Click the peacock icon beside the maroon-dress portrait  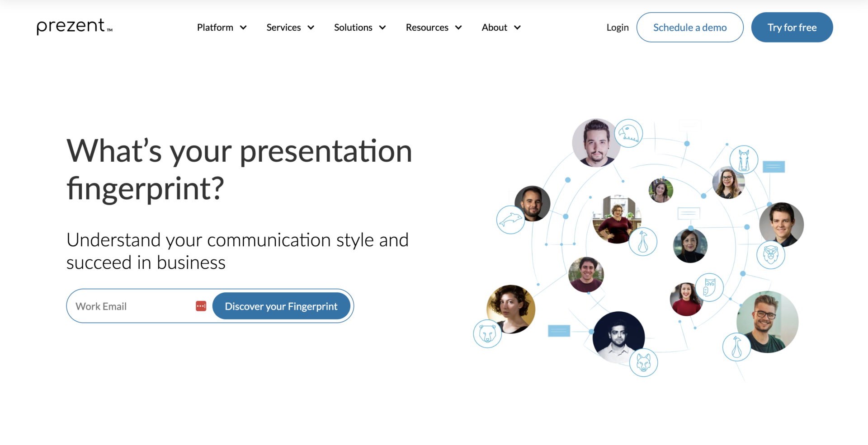[642, 242]
